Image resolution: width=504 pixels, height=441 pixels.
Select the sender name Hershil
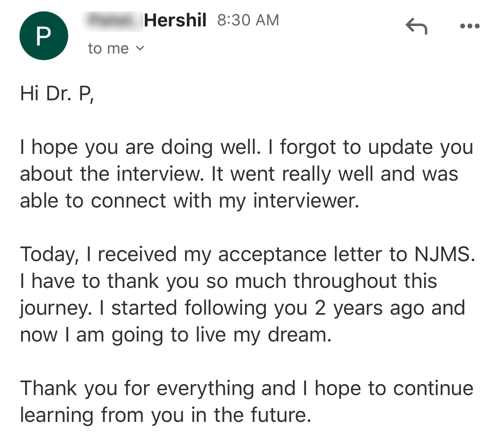coord(175,20)
